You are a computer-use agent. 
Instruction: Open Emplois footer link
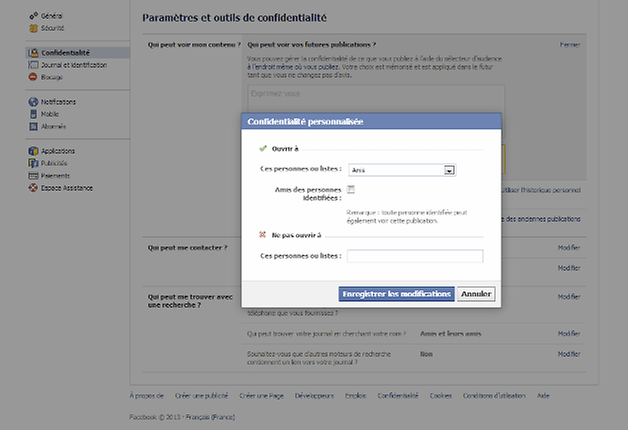tap(356, 396)
